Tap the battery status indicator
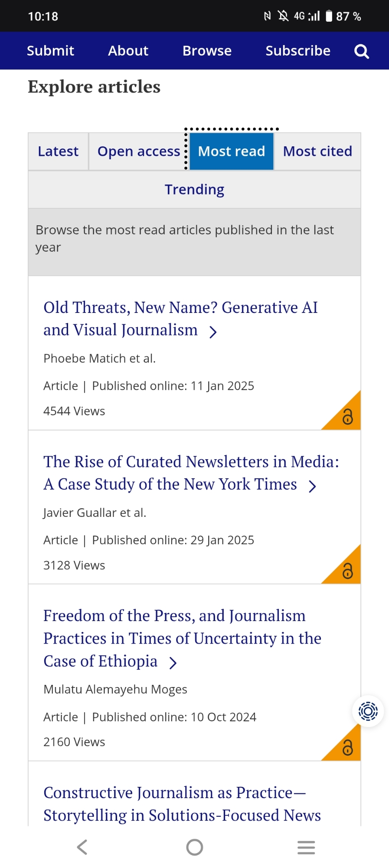 (x=329, y=16)
